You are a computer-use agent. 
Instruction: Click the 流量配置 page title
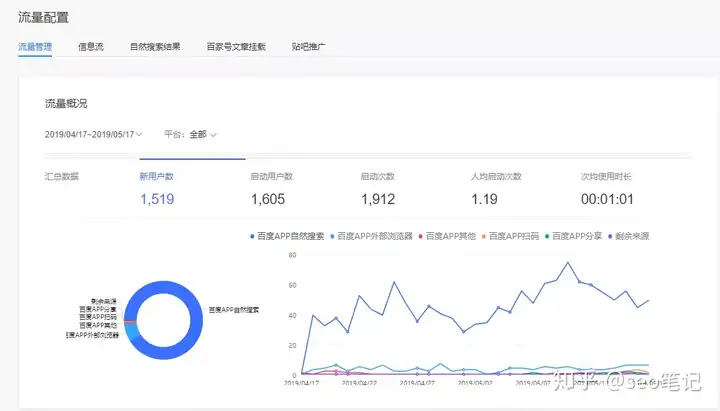point(44,17)
